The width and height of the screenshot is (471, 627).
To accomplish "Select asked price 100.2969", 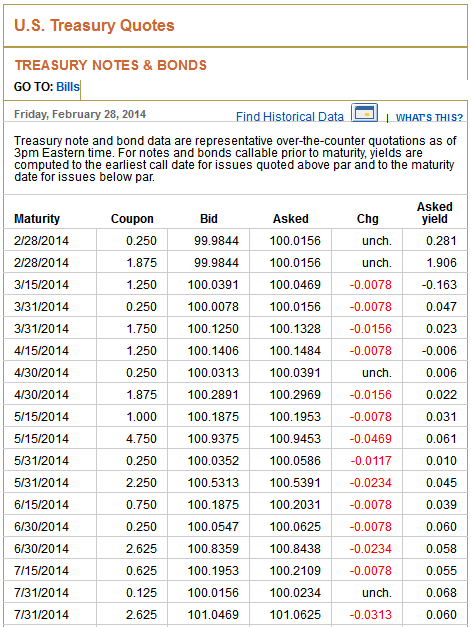I will point(295,395).
